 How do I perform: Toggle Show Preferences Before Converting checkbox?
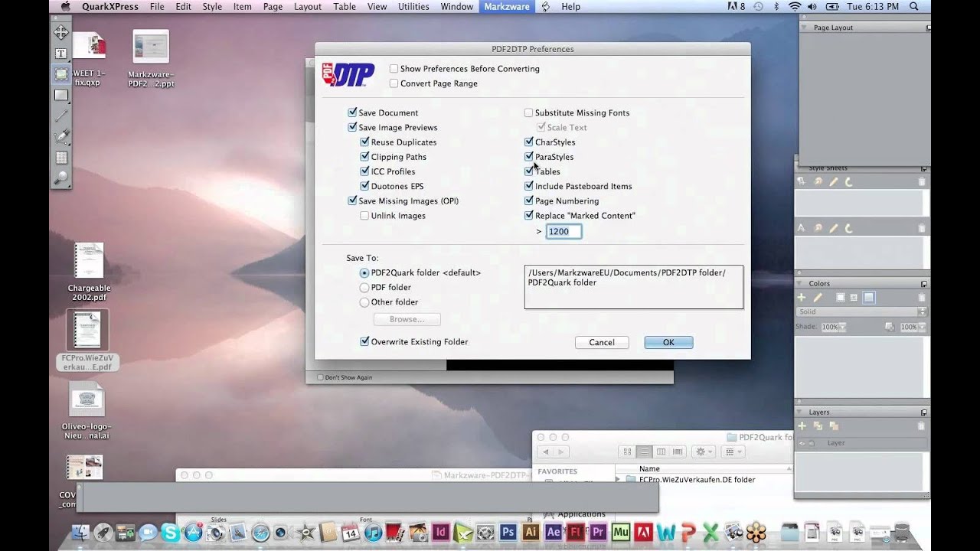(x=394, y=69)
